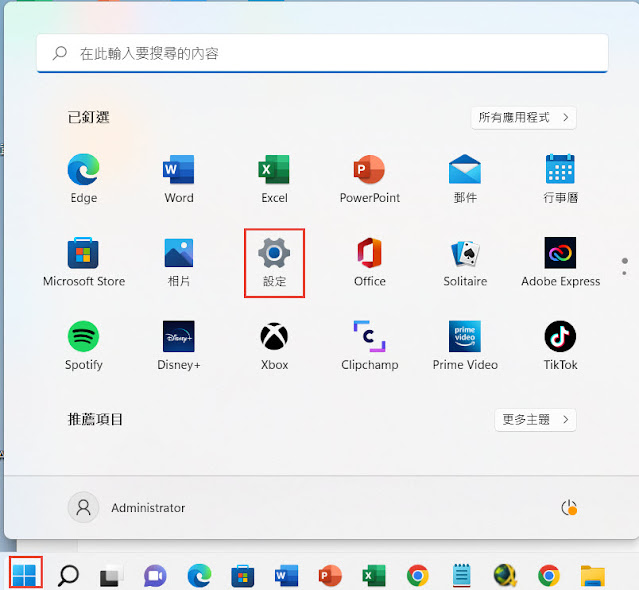Open Notepad from the taskbar

point(461,575)
